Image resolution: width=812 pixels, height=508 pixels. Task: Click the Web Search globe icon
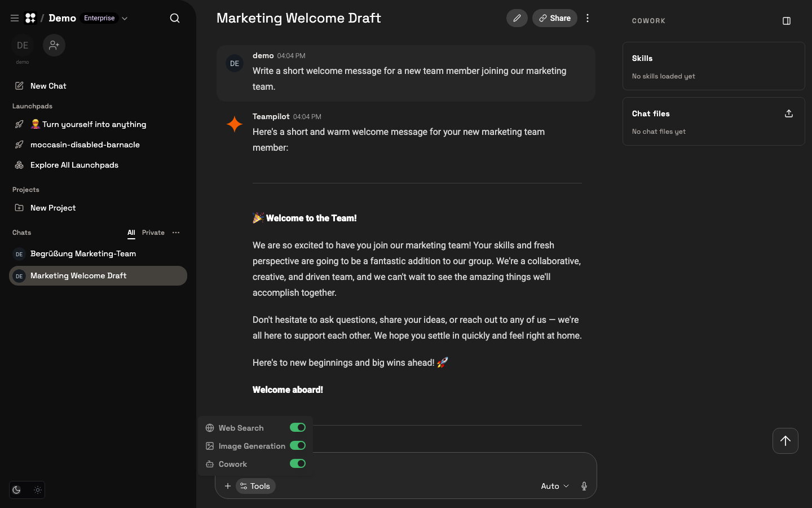point(210,428)
